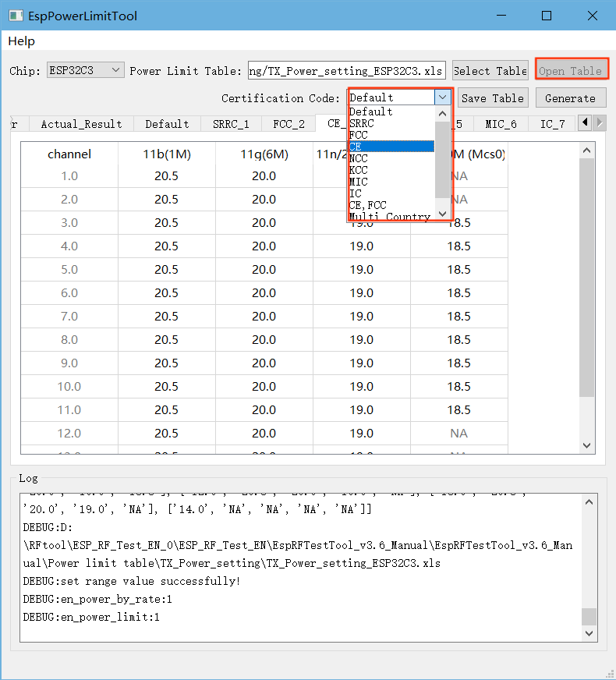Open the SRRC_1 tab
The height and width of the screenshot is (680, 616).
pos(231,124)
